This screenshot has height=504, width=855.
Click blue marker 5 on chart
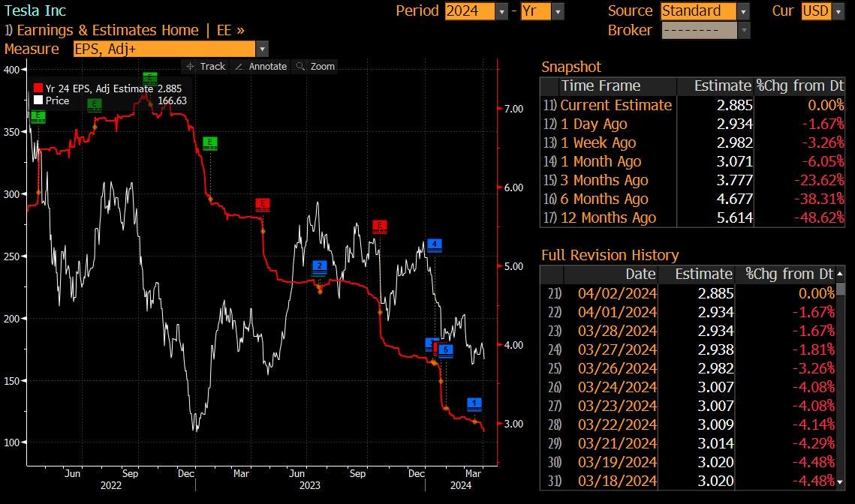tap(445, 350)
